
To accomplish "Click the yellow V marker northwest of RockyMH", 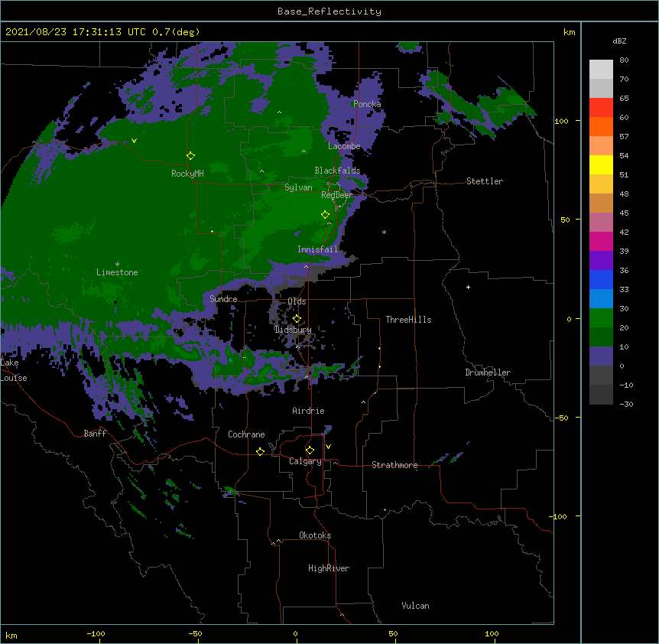I will [x=134, y=141].
